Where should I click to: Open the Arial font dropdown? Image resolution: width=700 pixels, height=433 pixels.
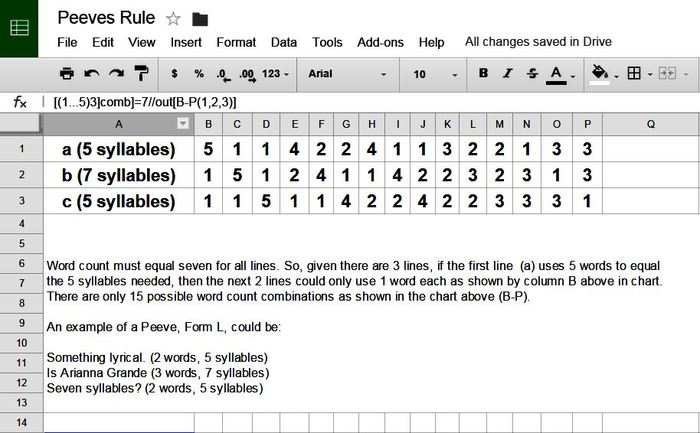pyautogui.click(x=349, y=74)
